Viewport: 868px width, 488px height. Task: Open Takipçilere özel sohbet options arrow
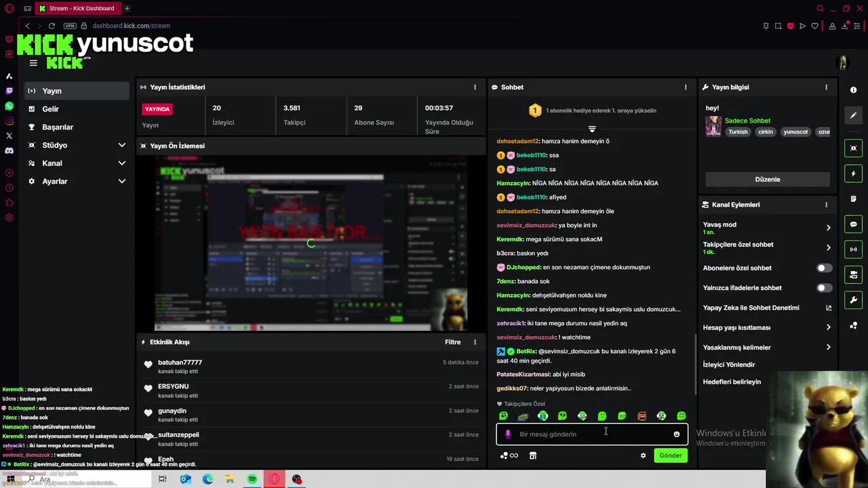point(828,248)
